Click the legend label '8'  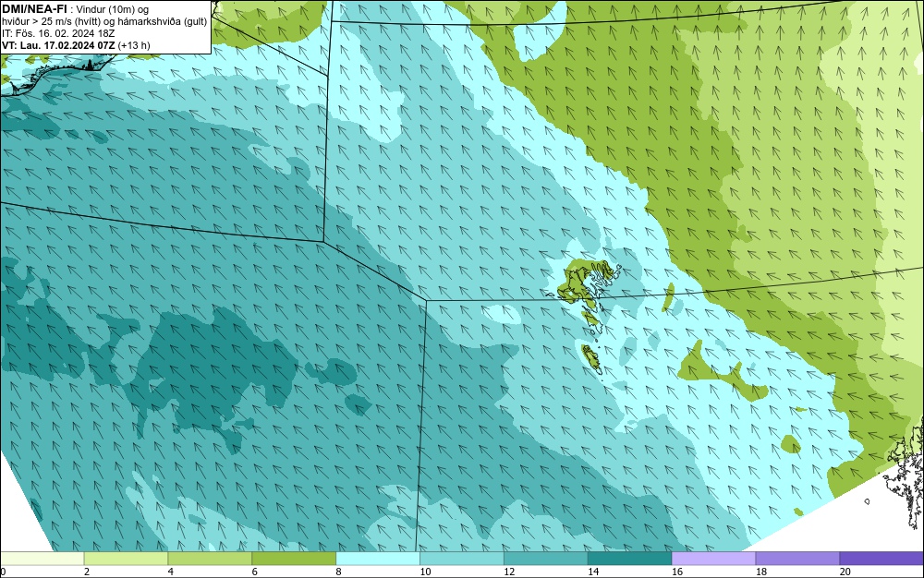[x=339, y=572]
